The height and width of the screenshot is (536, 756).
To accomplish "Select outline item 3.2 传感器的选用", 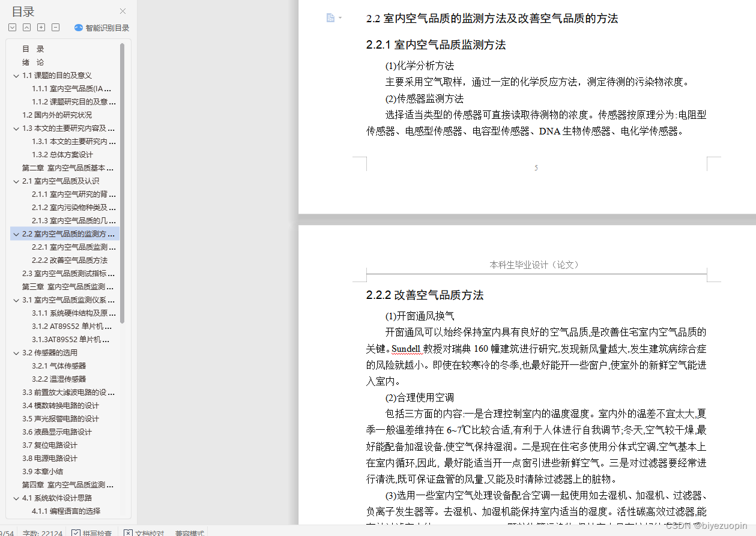I will (x=50, y=353).
